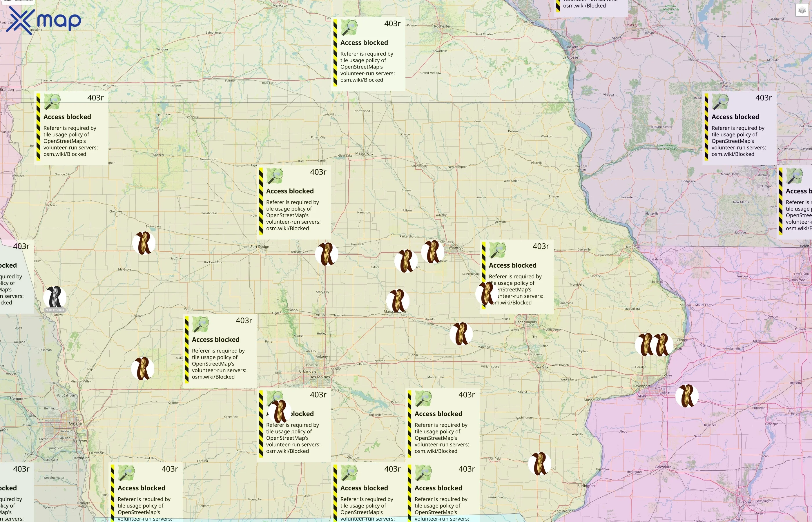Viewport: 812px width, 522px height.
Task: Click the Omaha city label
Action: click(75, 423)
